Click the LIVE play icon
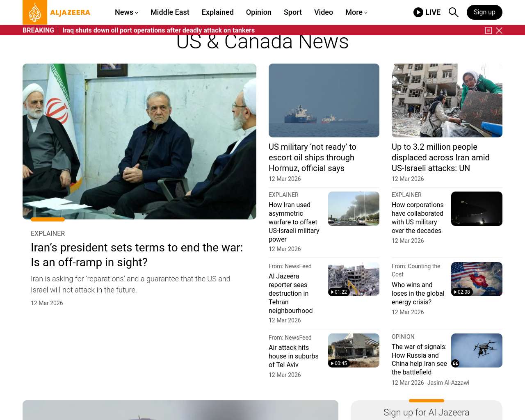 coord(418,12)
